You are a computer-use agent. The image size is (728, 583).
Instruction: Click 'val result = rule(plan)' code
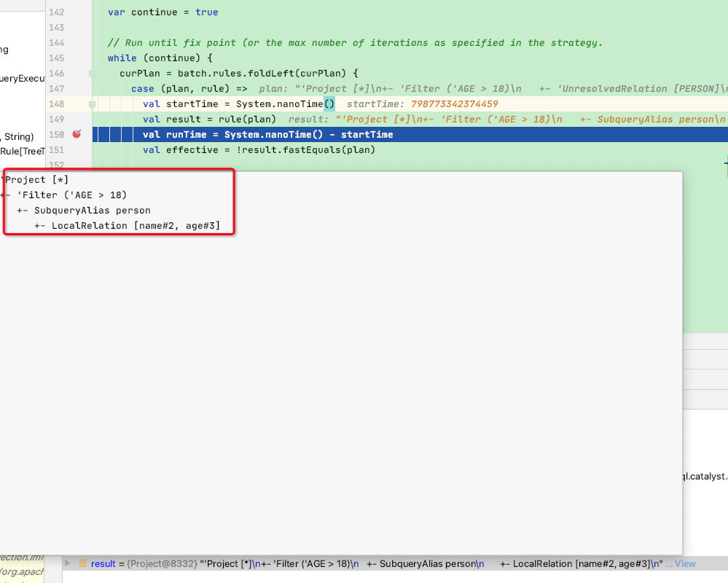(x=209, y=120)
